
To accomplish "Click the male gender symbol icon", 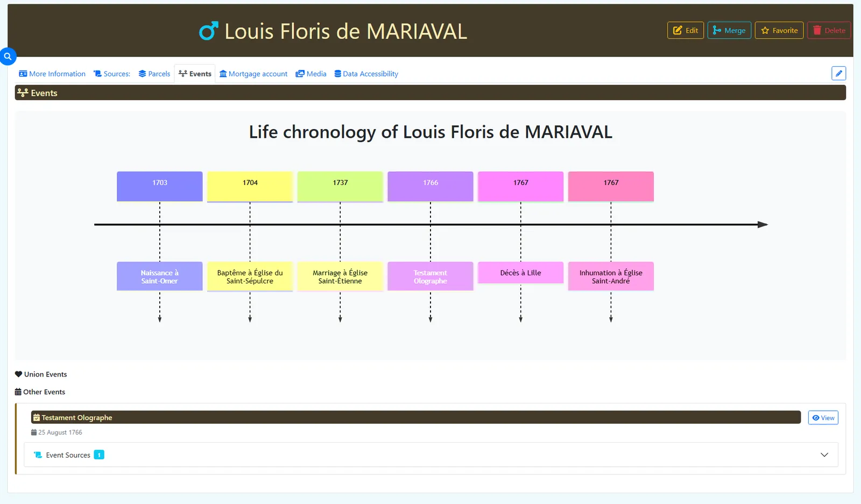I will pyautogui.click(x=209, y=31).
